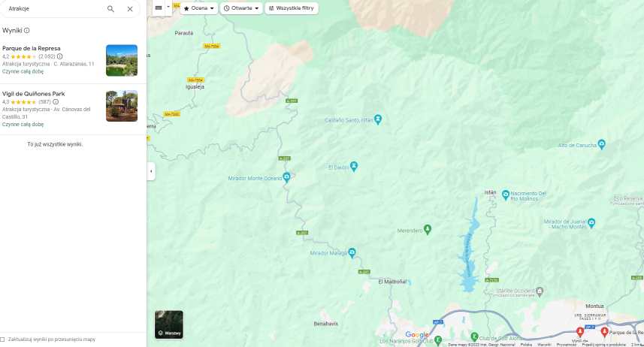Image resolution: width=644 pixels, height=347 pixels.
Task: Click the red Parque de la Represa map pin
Action: point(605,332)
